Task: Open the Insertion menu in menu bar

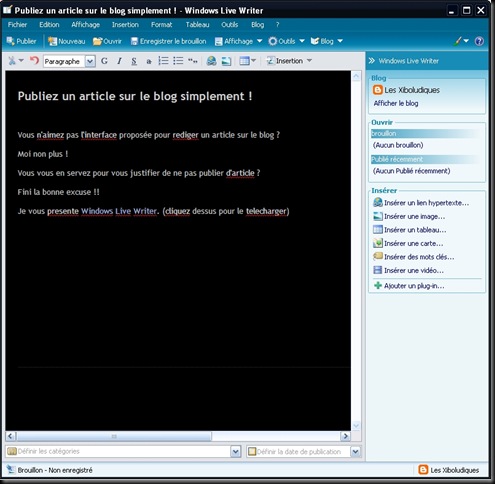Action: point(125,25)
